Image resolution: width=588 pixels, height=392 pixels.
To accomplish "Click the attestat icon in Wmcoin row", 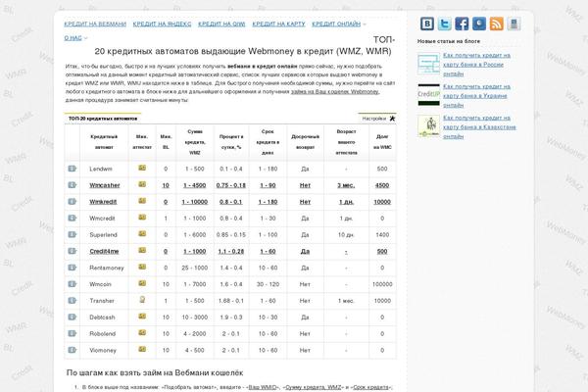I will (142, 283).
